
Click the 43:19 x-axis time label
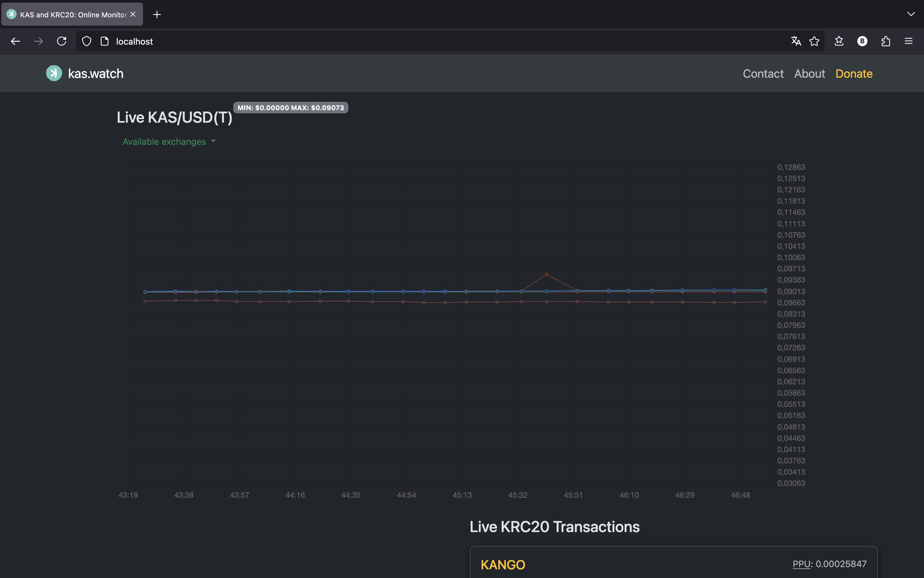pyautogui.click(x=128, y=495)
